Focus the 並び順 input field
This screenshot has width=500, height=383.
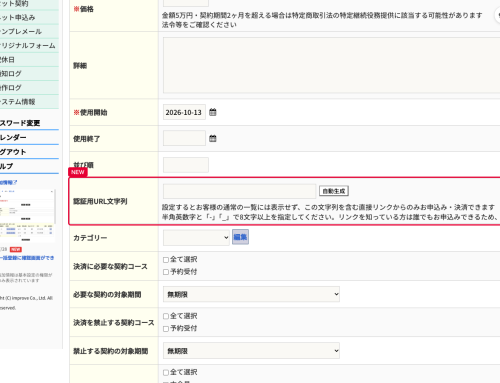coord(186,165)
